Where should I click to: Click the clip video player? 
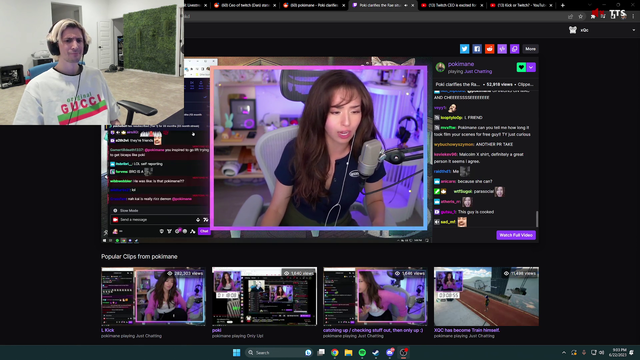[267, 150]
